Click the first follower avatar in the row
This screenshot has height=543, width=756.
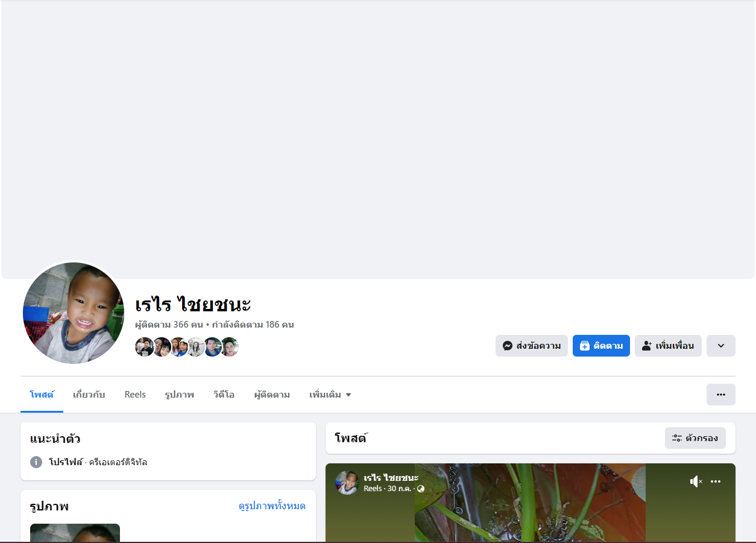tap(145, 347)
